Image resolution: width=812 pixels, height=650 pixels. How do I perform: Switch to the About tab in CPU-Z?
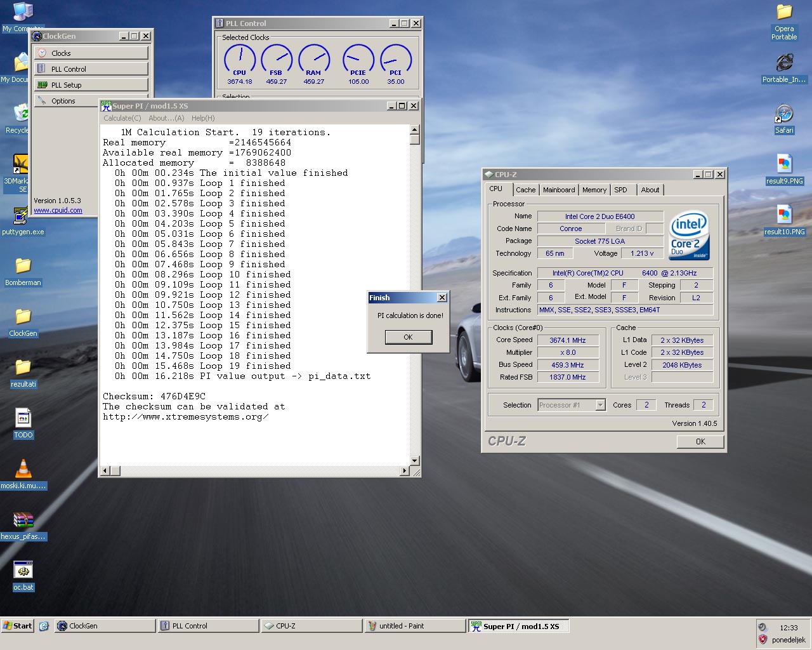click(650, 190)
